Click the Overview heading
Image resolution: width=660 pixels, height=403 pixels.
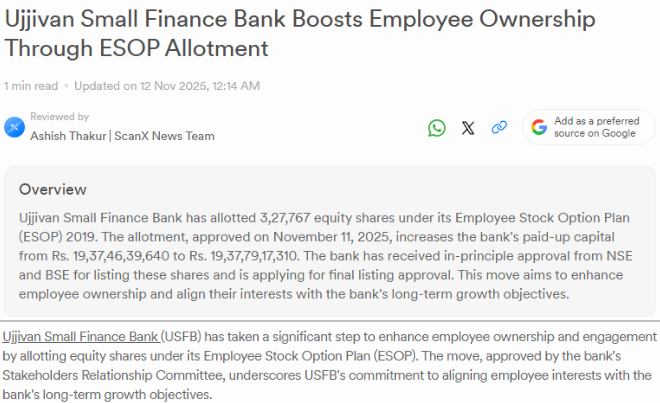pos(53,189)
